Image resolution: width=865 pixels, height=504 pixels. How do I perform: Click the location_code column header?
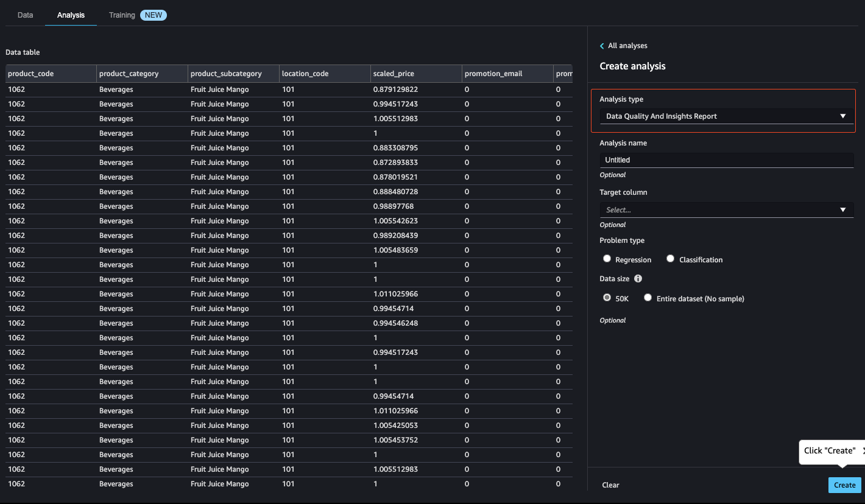pyautogui.click(x=325, y=74)
